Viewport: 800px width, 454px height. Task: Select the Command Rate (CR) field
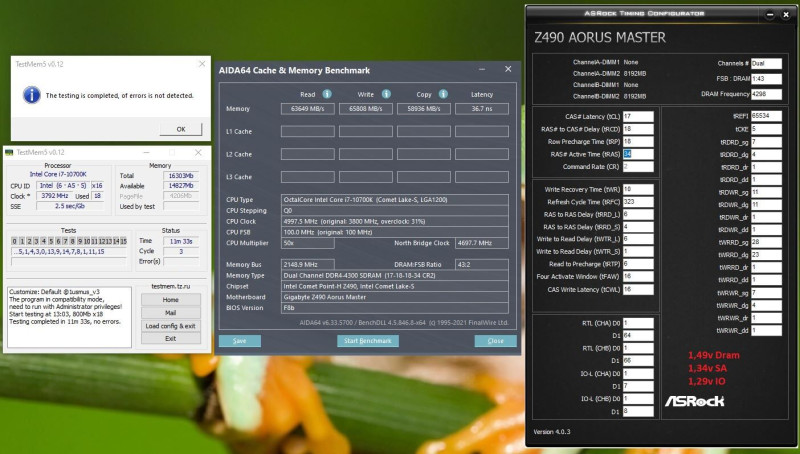coord(638,166)
